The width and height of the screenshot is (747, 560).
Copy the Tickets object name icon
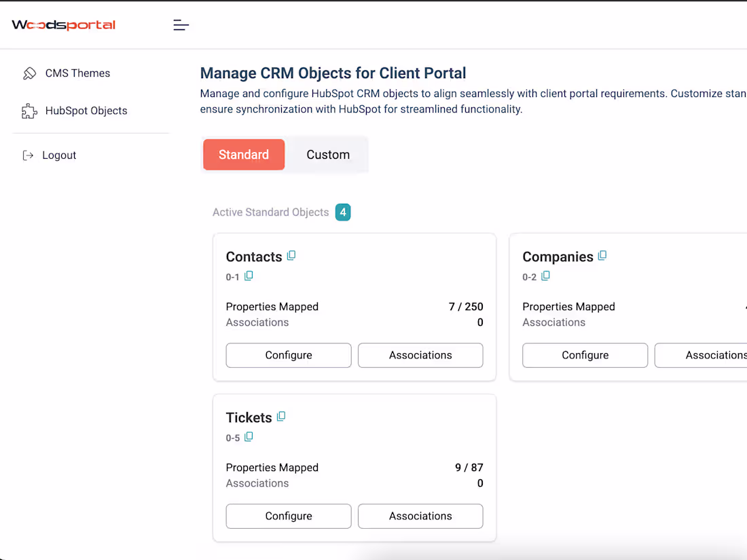(x=281, y=417)
